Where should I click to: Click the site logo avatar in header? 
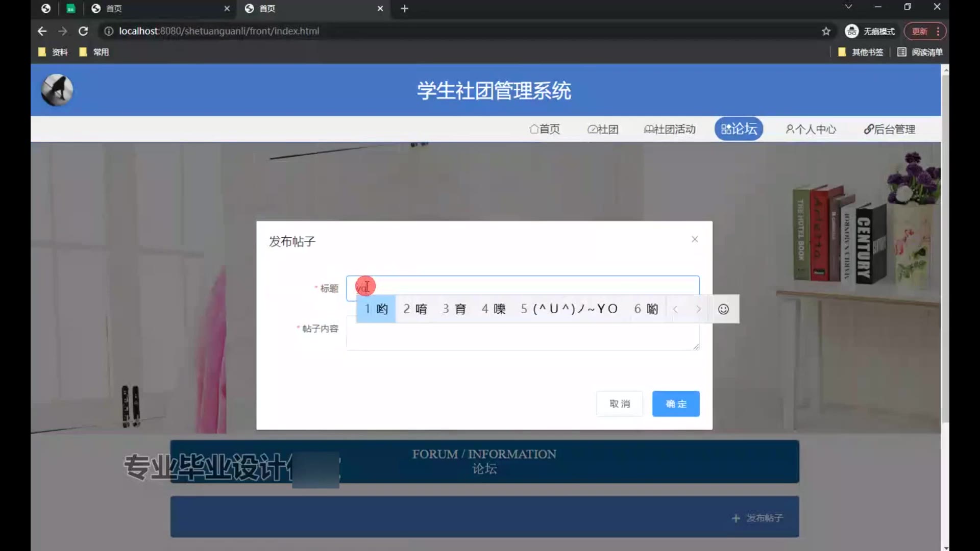(57, 90)
